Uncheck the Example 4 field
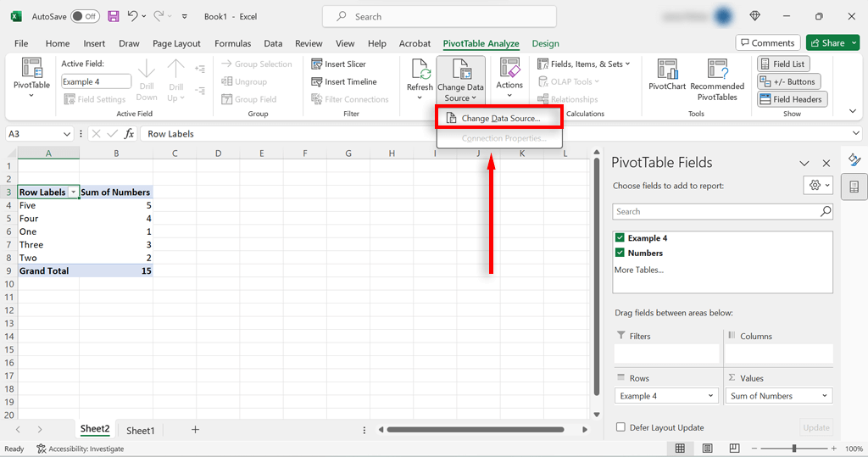This screenshot has width=868, height=457. point(620,237)
